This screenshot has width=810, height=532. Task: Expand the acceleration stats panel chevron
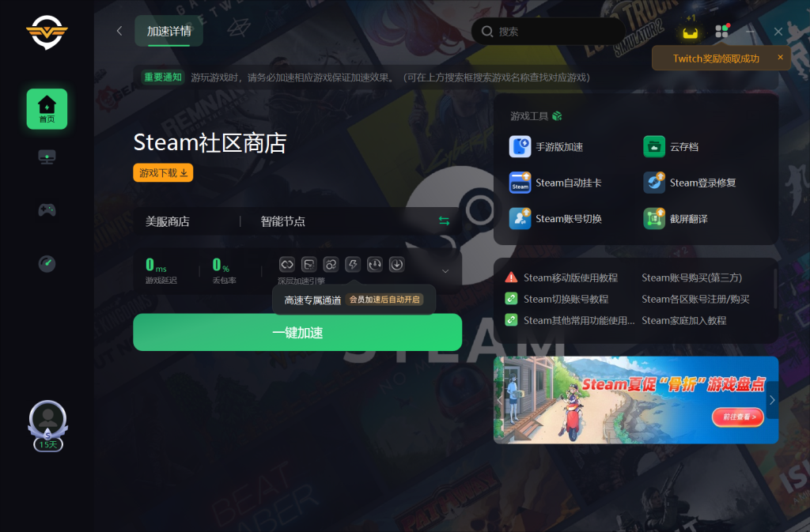(445, 271)
